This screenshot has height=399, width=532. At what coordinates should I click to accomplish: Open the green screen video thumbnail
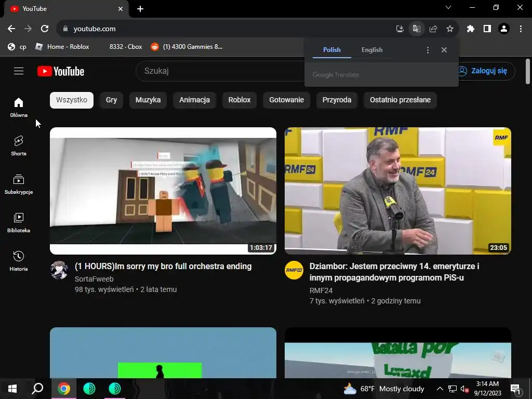coord(163,353)
